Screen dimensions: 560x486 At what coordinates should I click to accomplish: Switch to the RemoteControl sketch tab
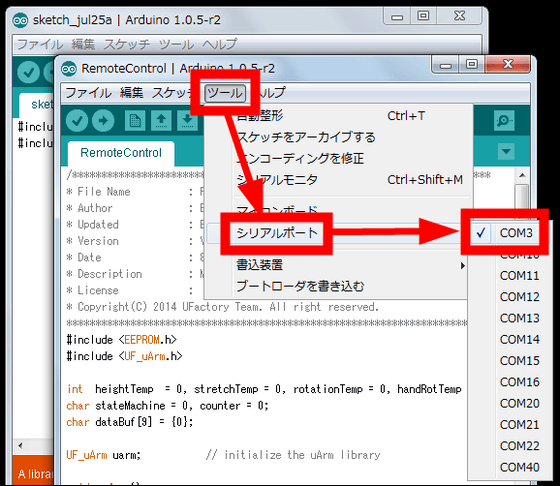[121, 153]
